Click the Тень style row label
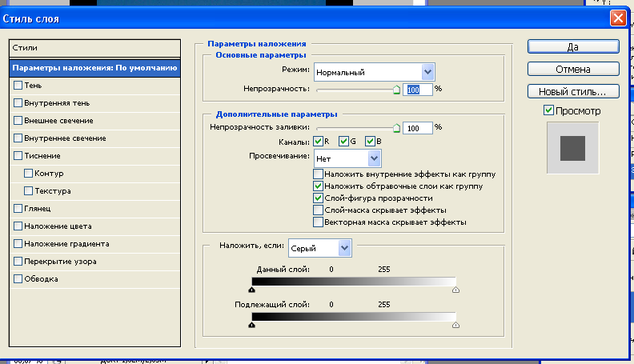 (33, 86)
